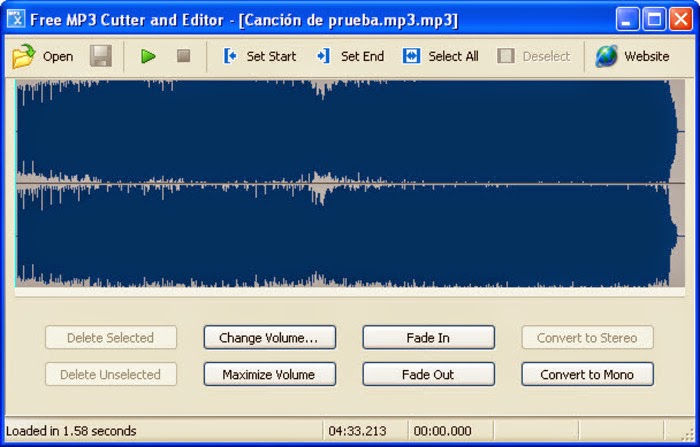Click the application icon in the title bar

pos(16,19)
